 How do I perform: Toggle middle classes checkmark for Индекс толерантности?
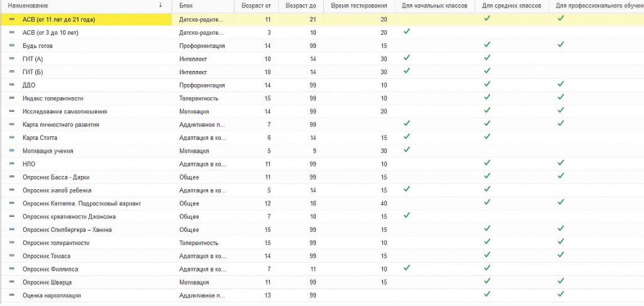pos(487,97)
